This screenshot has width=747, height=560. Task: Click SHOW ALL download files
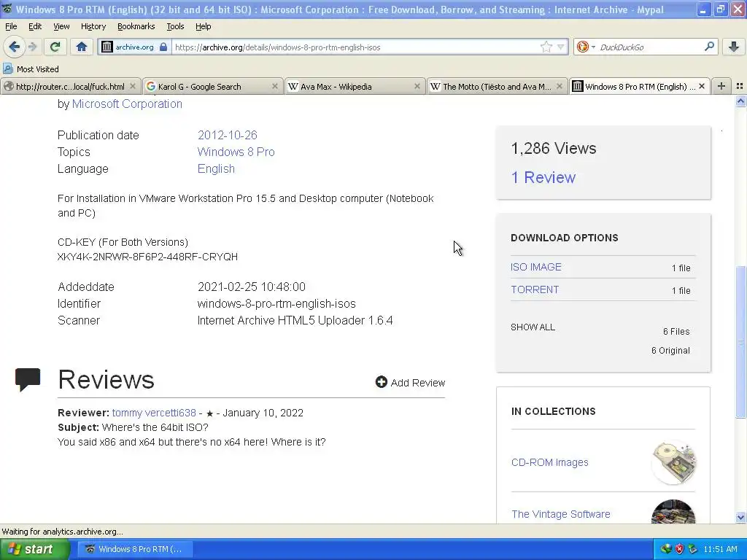pyautogui.click(x=533, y=327)
